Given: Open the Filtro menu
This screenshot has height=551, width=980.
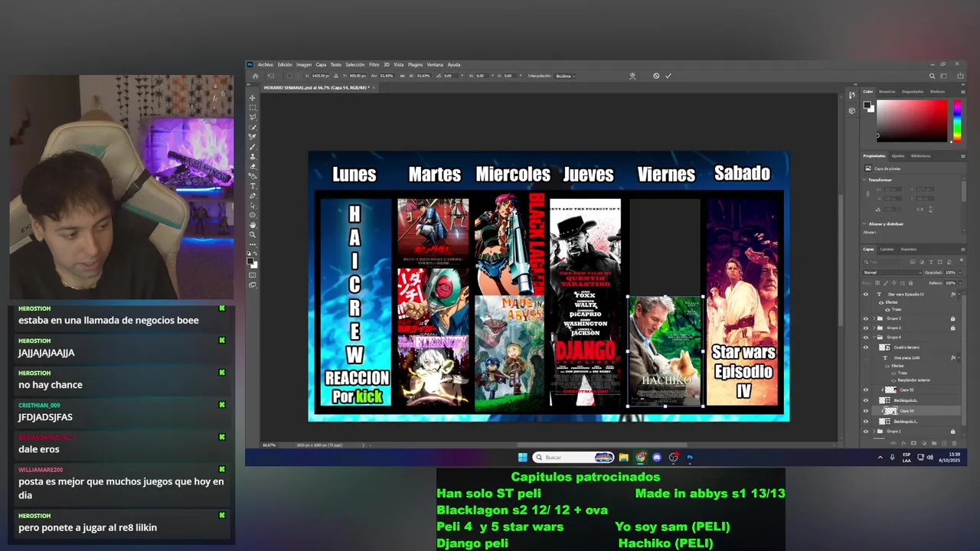Looking at the screenshot, I should [x=374, y=64].
